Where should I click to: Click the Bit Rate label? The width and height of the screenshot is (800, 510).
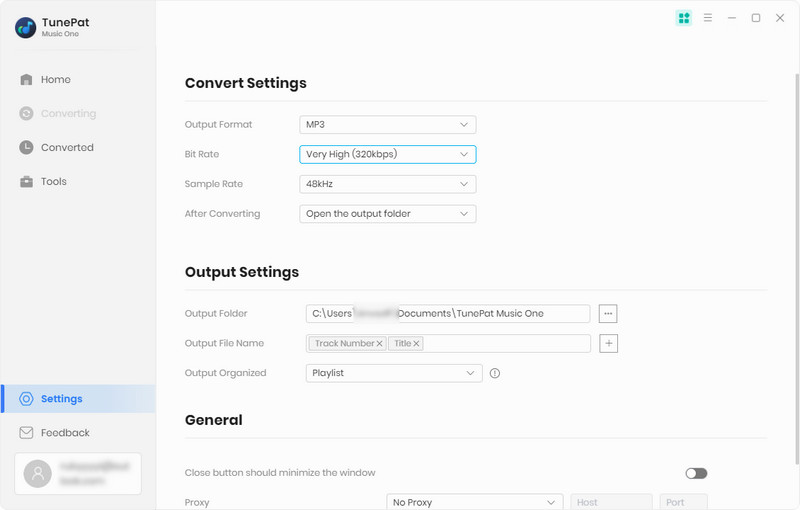[202, 154]
